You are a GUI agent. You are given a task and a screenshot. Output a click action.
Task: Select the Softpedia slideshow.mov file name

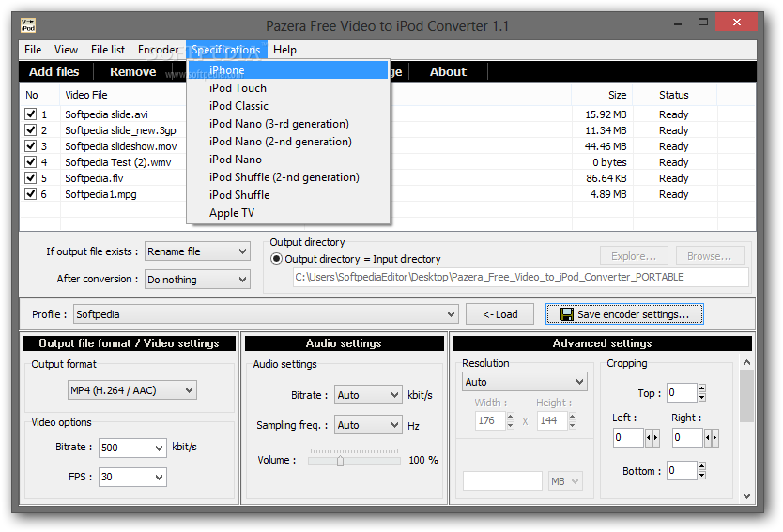tap(121, 146)
